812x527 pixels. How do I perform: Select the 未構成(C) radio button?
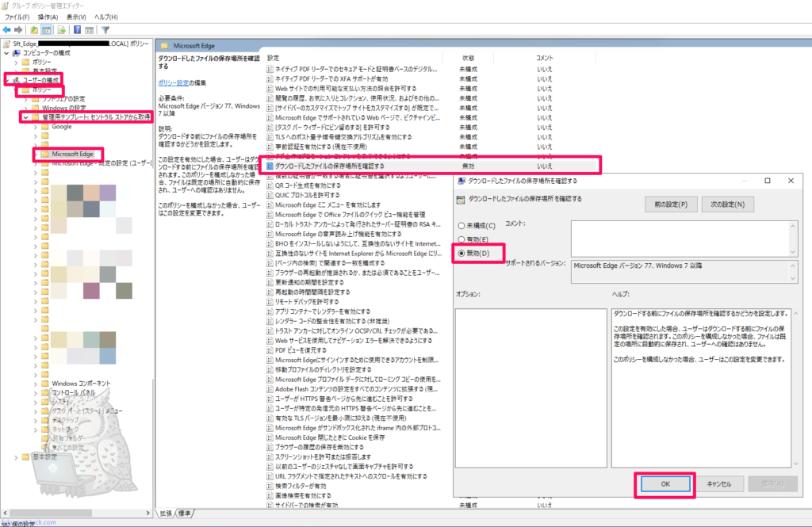click(461, 226)
